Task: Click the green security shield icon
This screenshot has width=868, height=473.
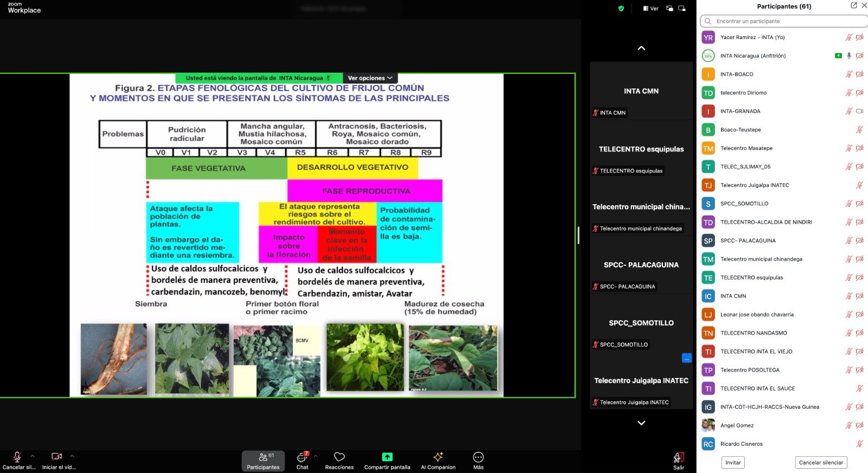Action: (x=621, y=8)
